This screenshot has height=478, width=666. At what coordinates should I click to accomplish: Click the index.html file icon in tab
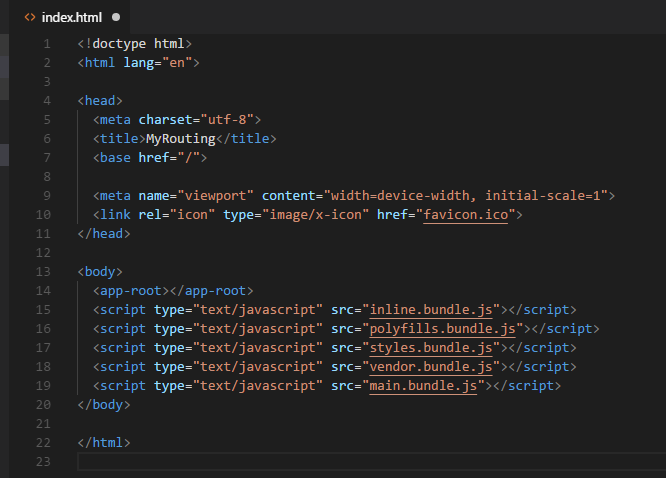pyautogui.click(x=30, y=17)
